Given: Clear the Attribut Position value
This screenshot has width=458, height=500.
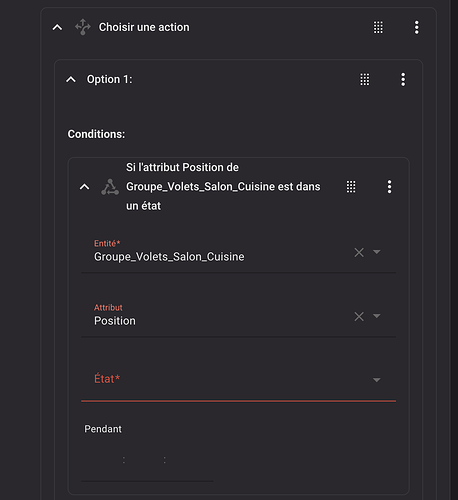Looking at the screenshot, I should coord(359,316).
